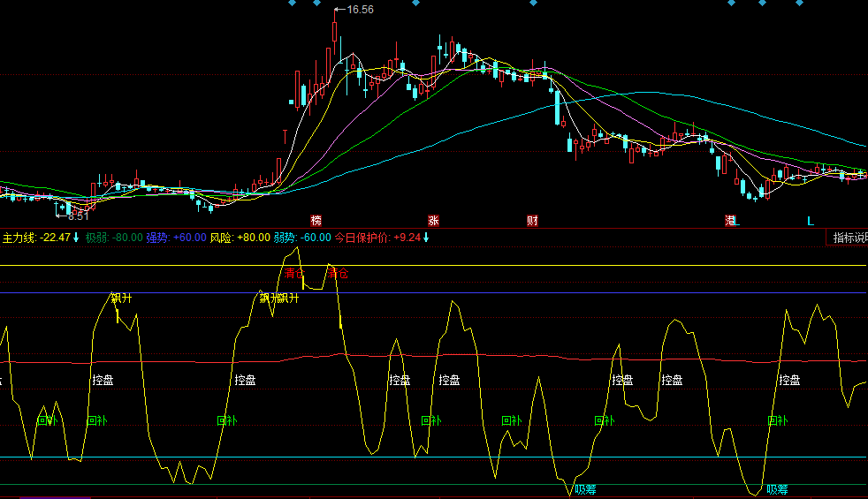This screenshot has height=499, width=868.
Task: Click the 涨 event marker on the chart
Action: coord(433,220)
